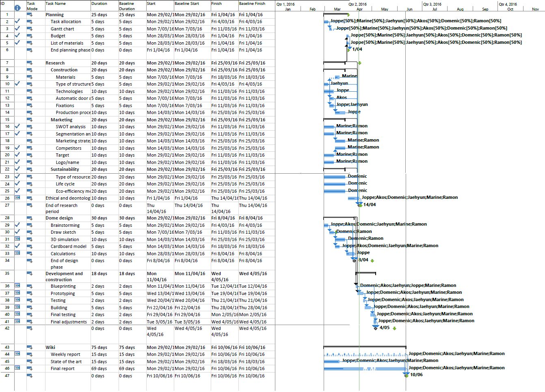Click calendar indicator icon for Final report
Image resolution: width=545 pixels, height=392 pixels.
[17, 368]
